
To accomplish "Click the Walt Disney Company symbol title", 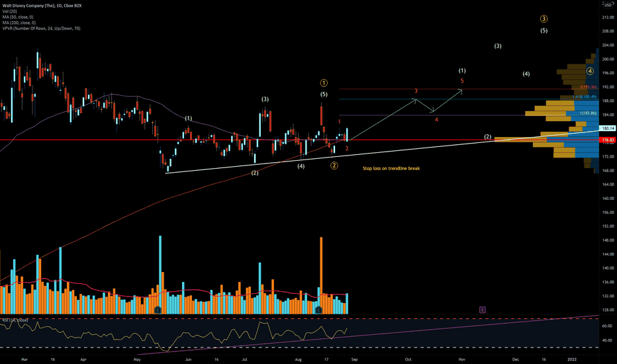I will tap(42, 6).
